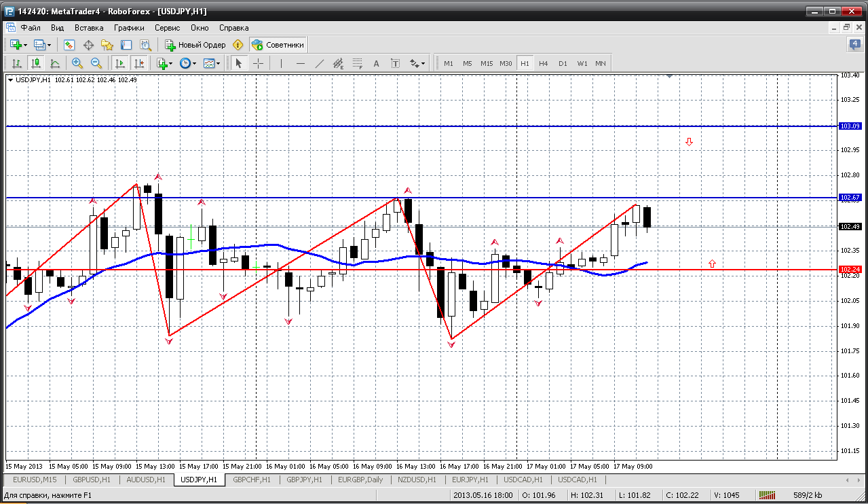Screen dimensions: 868x504
Task: Select the equidistant channel tool
Action: 339,63
